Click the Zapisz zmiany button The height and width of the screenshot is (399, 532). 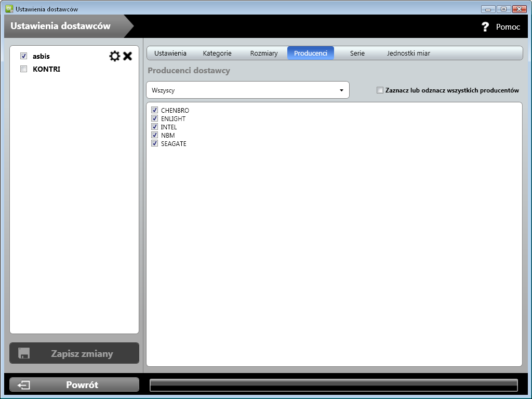click(74, 353)
